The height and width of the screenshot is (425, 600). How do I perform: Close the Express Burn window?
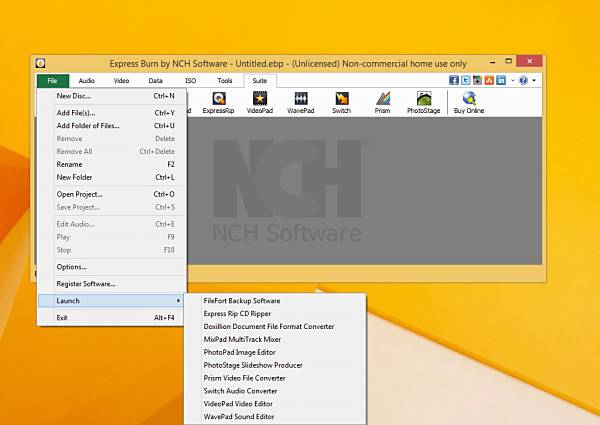click(x=529, y=61)
